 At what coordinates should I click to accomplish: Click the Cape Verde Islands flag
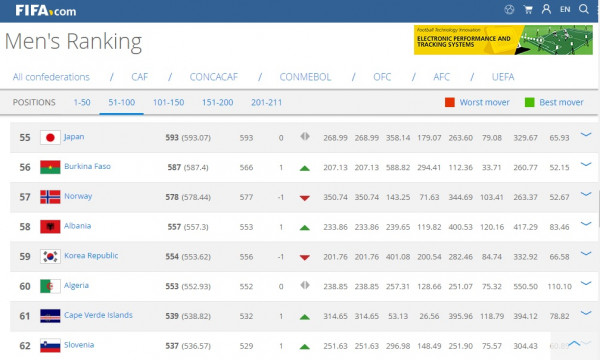[x=50, y=316]
